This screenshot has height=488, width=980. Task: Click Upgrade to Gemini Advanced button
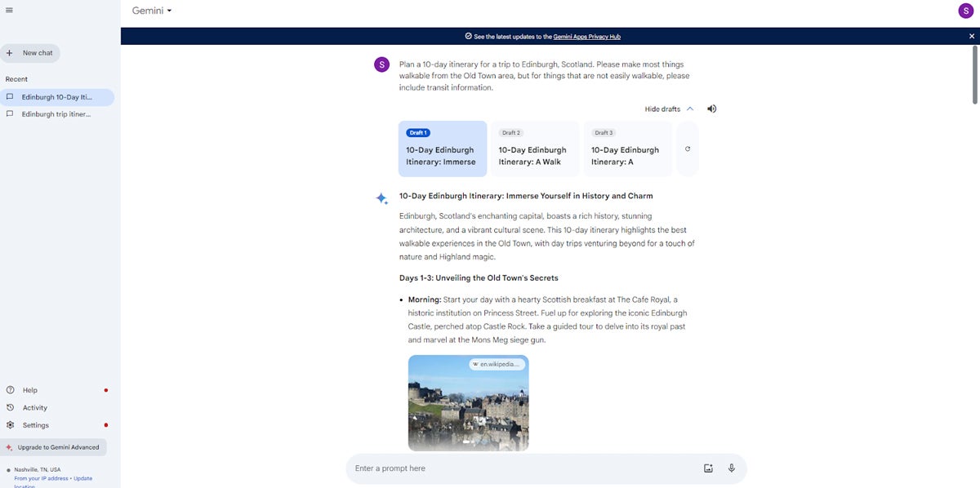53,447
